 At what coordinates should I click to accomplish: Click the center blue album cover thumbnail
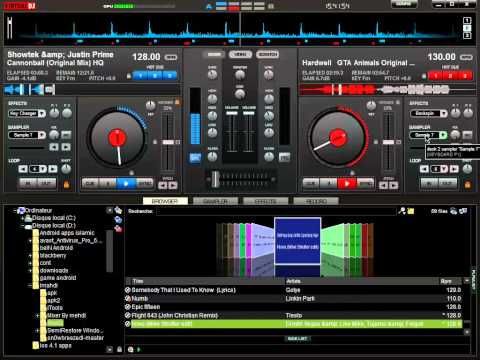[297, 241]
